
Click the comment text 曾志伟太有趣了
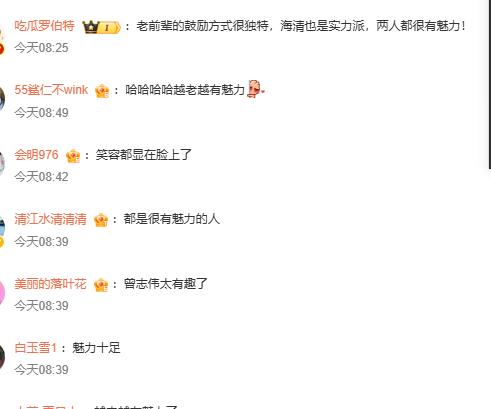(x=165, y=284)
